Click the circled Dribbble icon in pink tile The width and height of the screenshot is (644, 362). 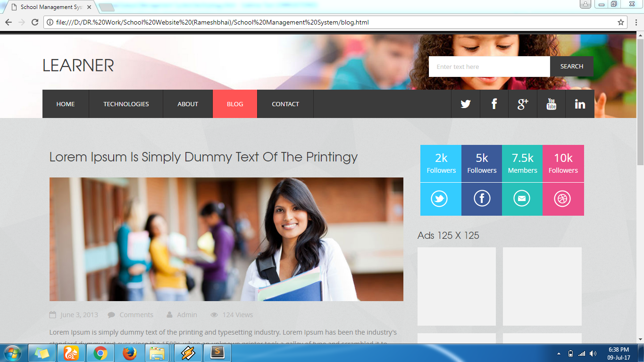pyautogui.click(x=562, y=199)
